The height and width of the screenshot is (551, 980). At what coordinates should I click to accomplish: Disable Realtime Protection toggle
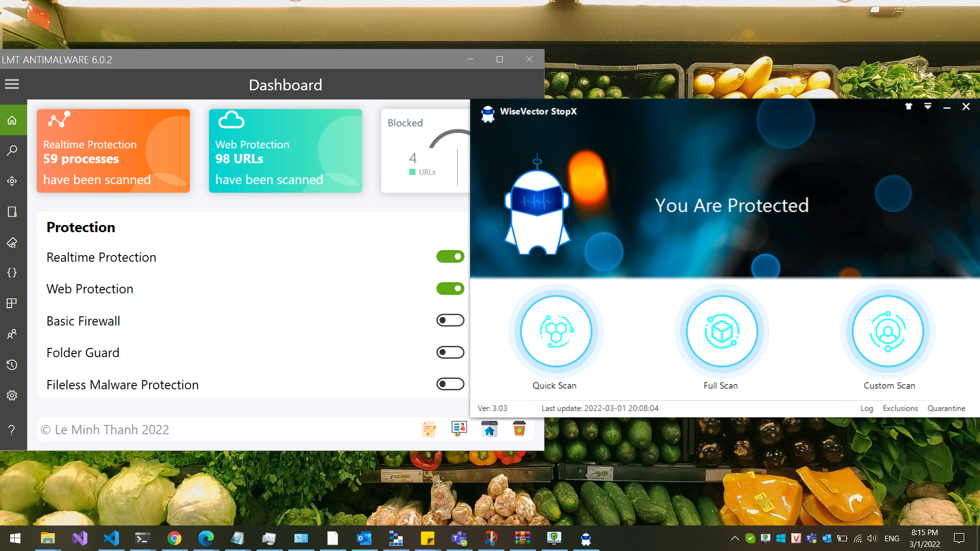(x=450, y=257)
